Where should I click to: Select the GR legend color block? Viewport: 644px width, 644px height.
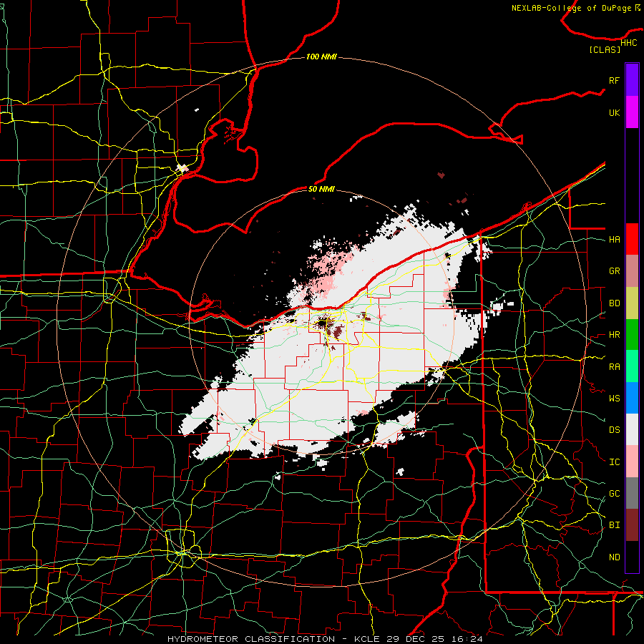(x=632, y=271)
